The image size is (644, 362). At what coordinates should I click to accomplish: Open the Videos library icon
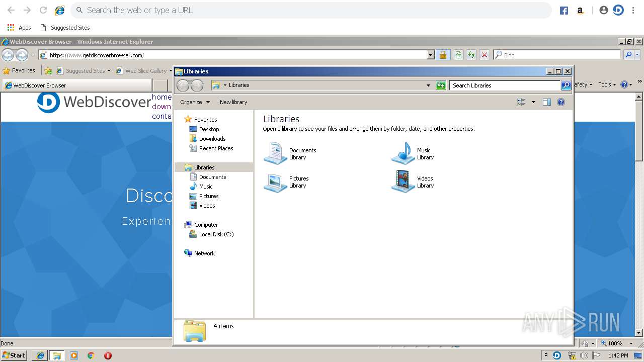click(x=403, y=182)
